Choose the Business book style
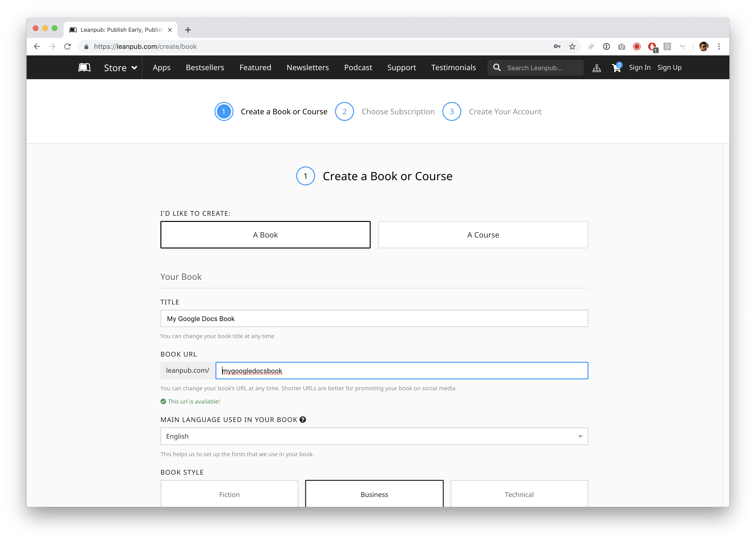This screenshot has height=542, width=756. (x=374, y=494)
